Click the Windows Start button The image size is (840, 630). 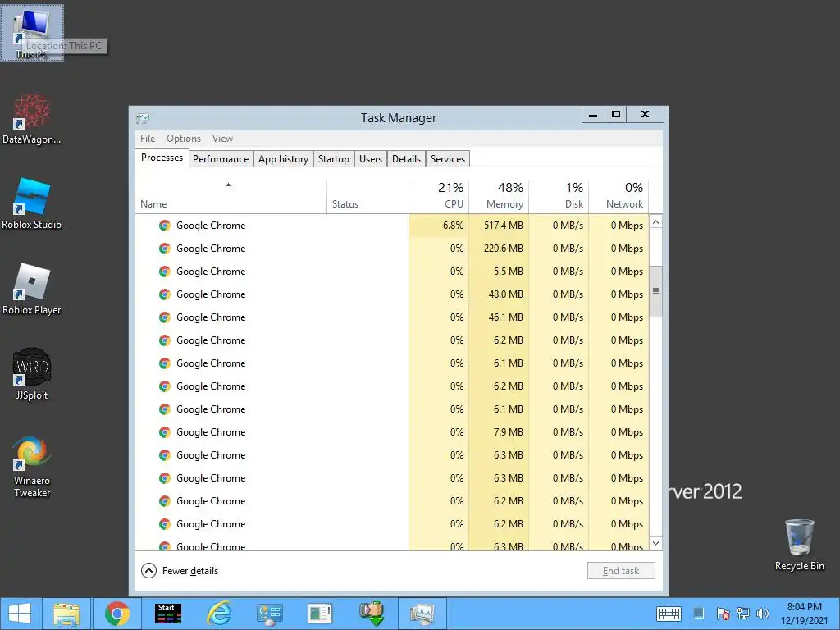pyautogui.click(x=20, y=614)
